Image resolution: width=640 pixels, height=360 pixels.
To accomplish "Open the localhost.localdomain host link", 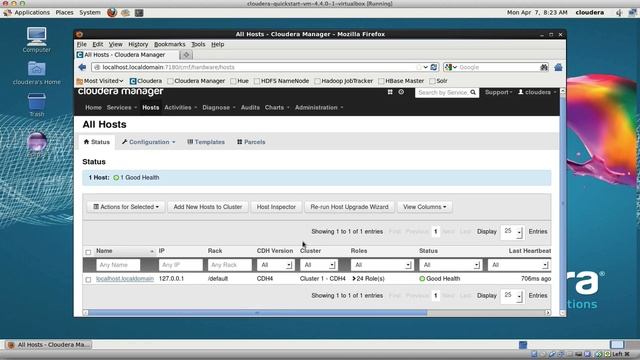I will click(x=125, y=279).
